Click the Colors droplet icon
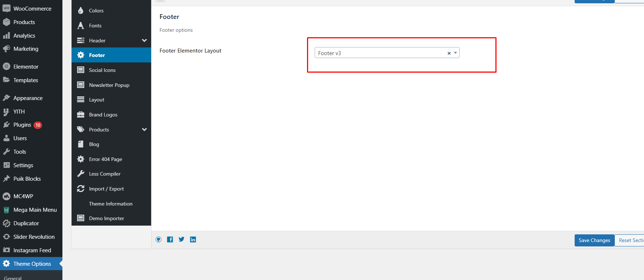This screenshot has width=644, height=280. 81,11
